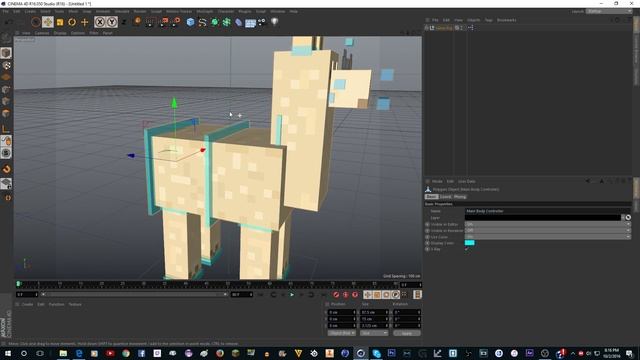This screenshot has width=640, height=360.
Task: Open the Spline pen tool icon
Action: coord(202,22)
